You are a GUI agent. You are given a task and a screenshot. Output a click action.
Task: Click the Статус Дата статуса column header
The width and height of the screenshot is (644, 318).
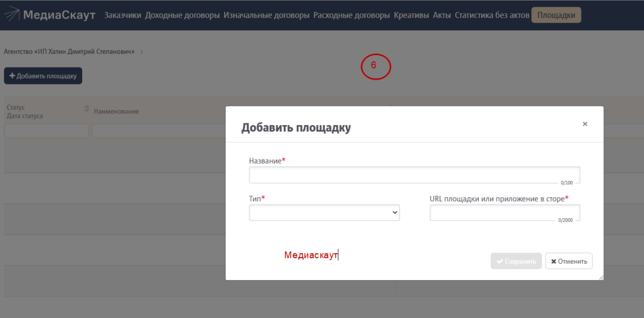pyautogui.click(x=25, y=111)
